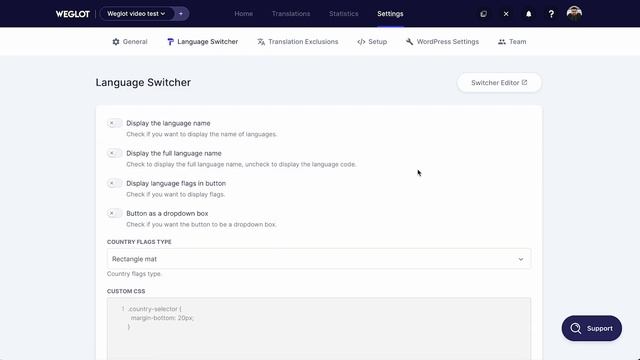Select the Settings menu
640x360 pixels.
click(390, 13)
